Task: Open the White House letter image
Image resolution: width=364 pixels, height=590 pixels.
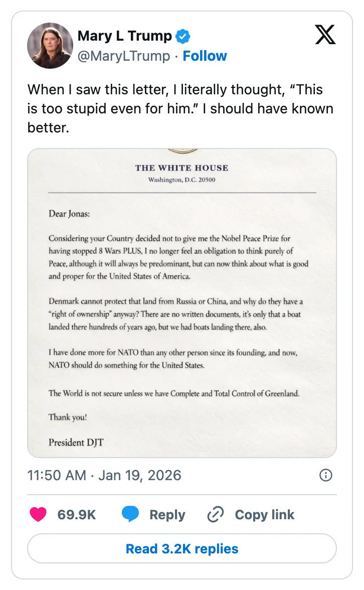Action: 182,301
